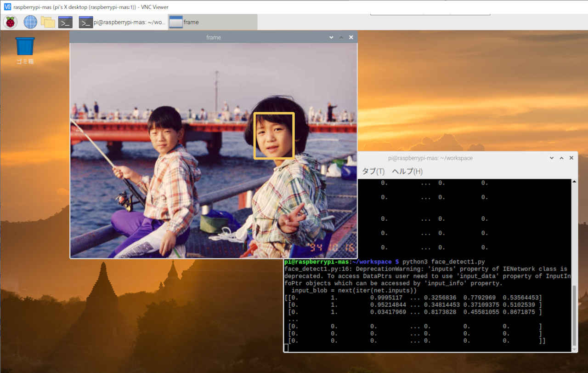The height and width of the screenshot is (373, 588).
Task: Open the タブ(T) menu in the terminal
Action: pos(373,171)
